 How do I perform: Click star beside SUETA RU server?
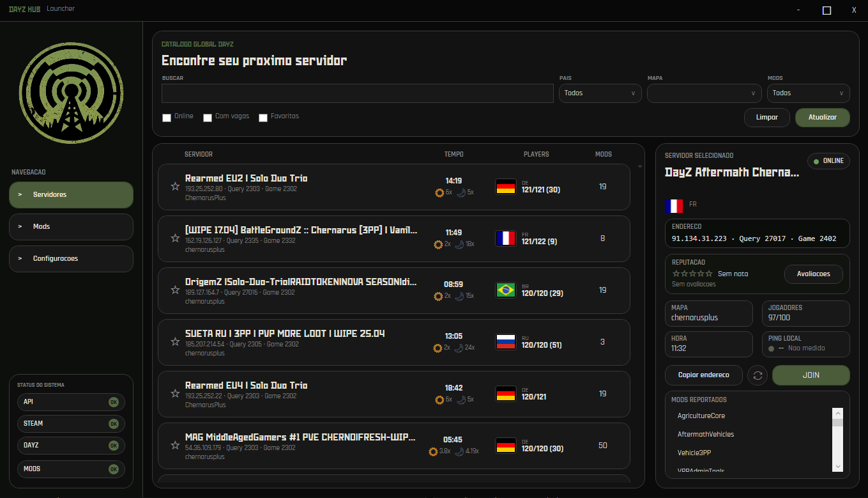click(x=175, y=342)
